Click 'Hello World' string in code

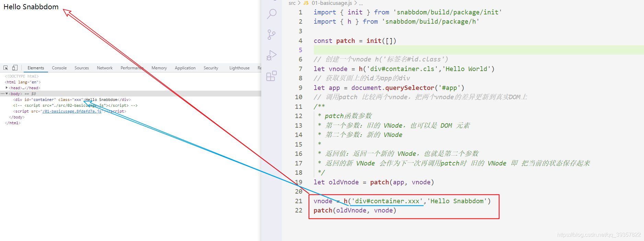pyautogui.click(x=467, y=69)
